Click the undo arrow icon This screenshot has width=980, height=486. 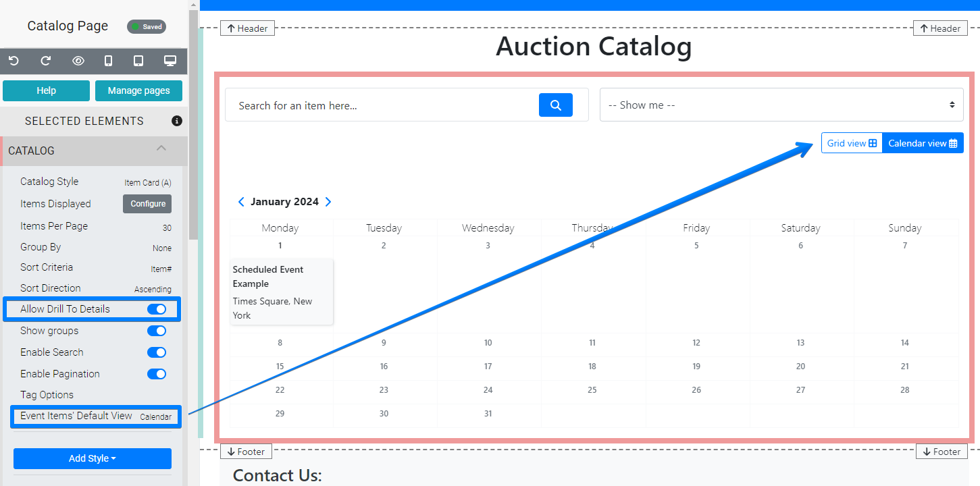[14, 61]
